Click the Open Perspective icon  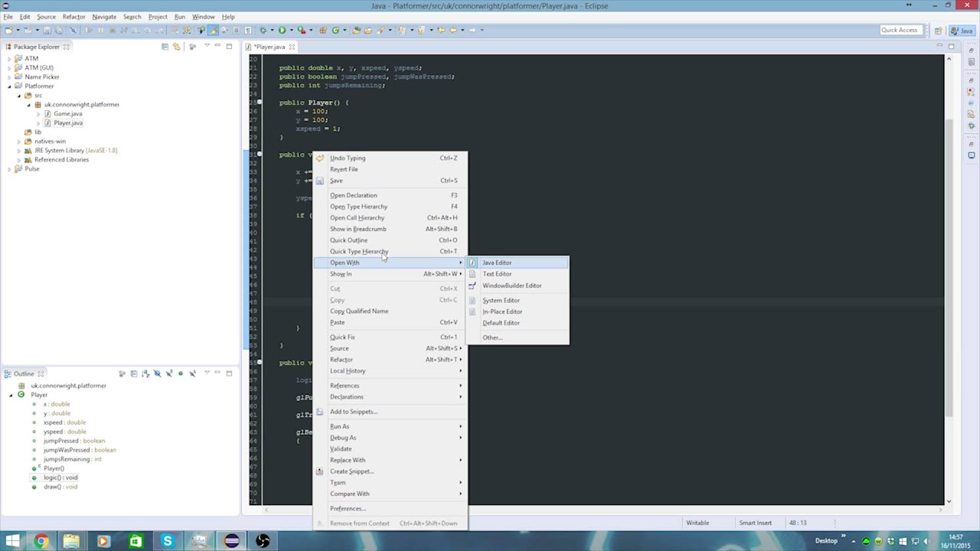pyautogui.click(x=938, y=31)
